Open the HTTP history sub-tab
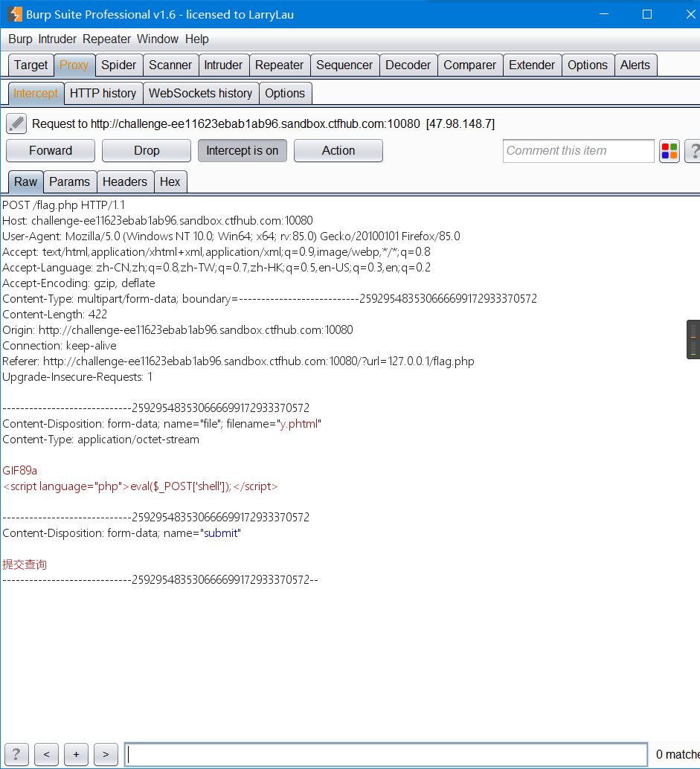 [x=103, y=93]
